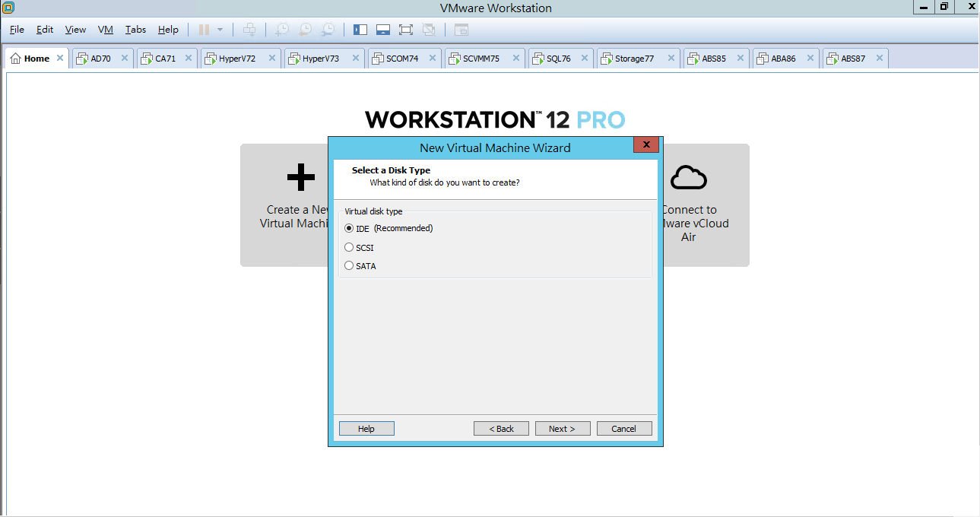Click the cloud icon for vCloud Air

coord(689,178)
